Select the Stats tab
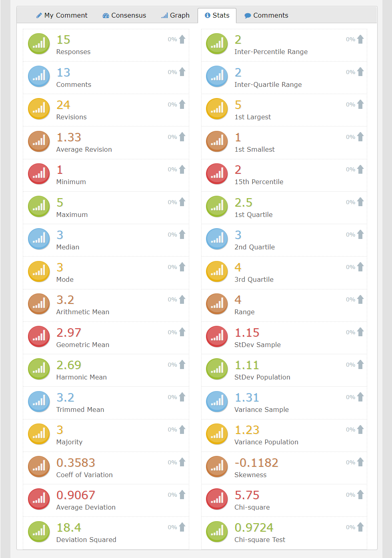392x558 pixels. click(217, 15)
